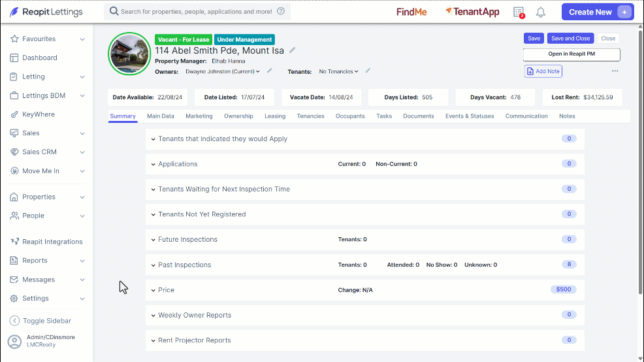The image size is (644, 362).
Task: Click the Reapit Lettings logo
Action: click(46, 12)
